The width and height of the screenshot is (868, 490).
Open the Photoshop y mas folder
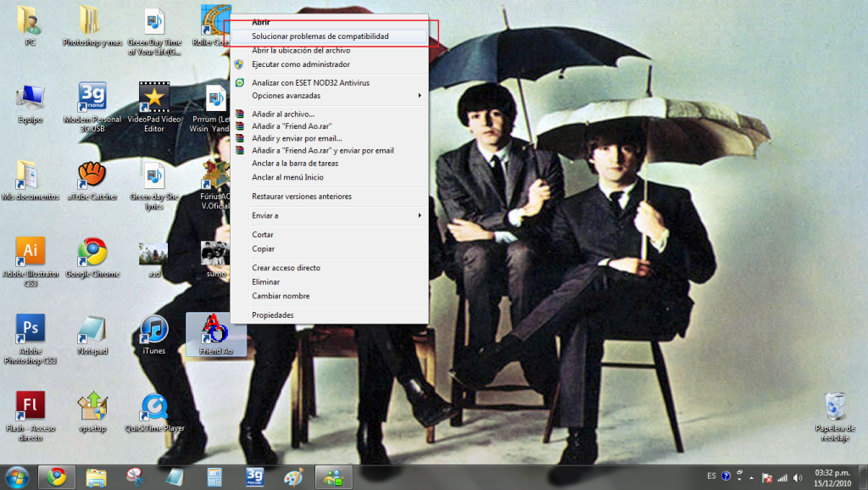[x=92, y=26]
